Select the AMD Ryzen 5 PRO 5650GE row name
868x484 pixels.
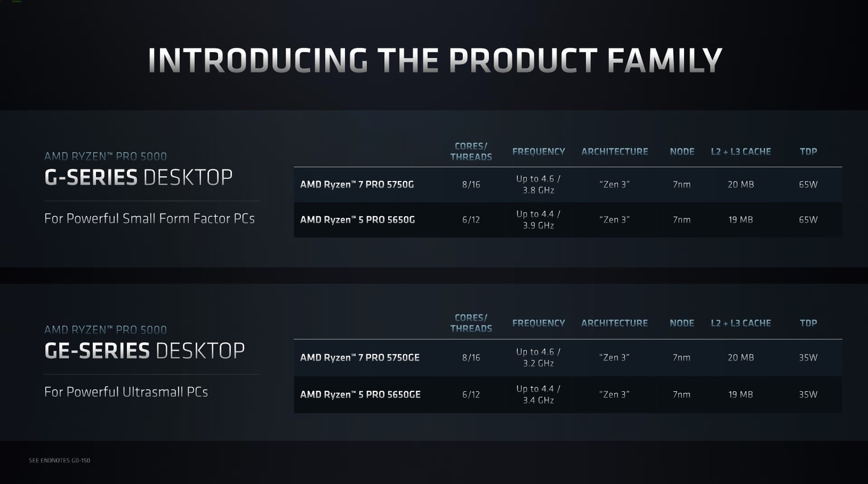[360, 395]
